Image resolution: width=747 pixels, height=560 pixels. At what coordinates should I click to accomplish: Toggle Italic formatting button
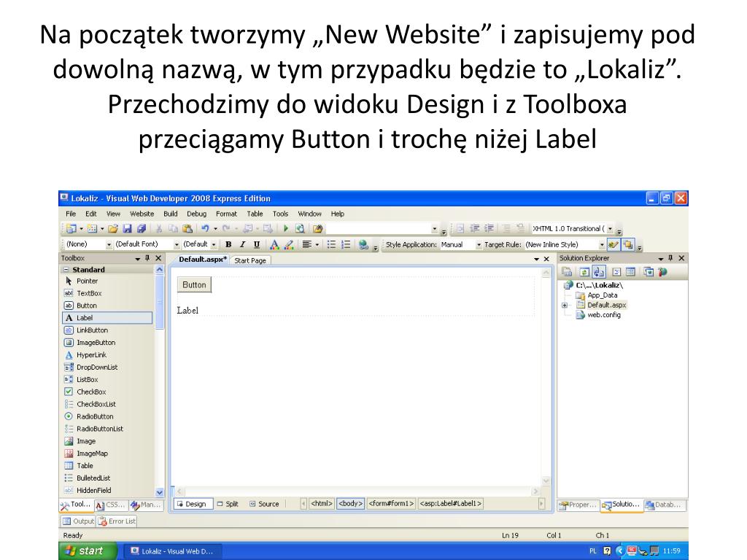tap(242, 244)
